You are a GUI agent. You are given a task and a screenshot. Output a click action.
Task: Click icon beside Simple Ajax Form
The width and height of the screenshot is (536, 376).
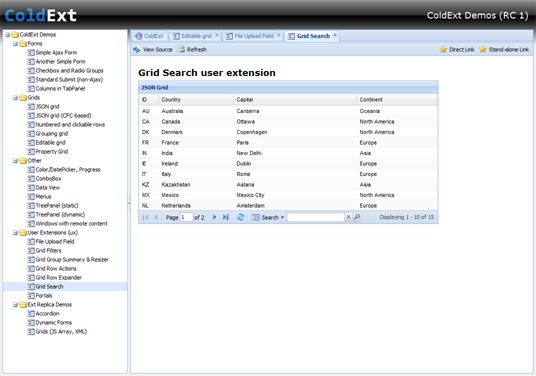[31, 53]
